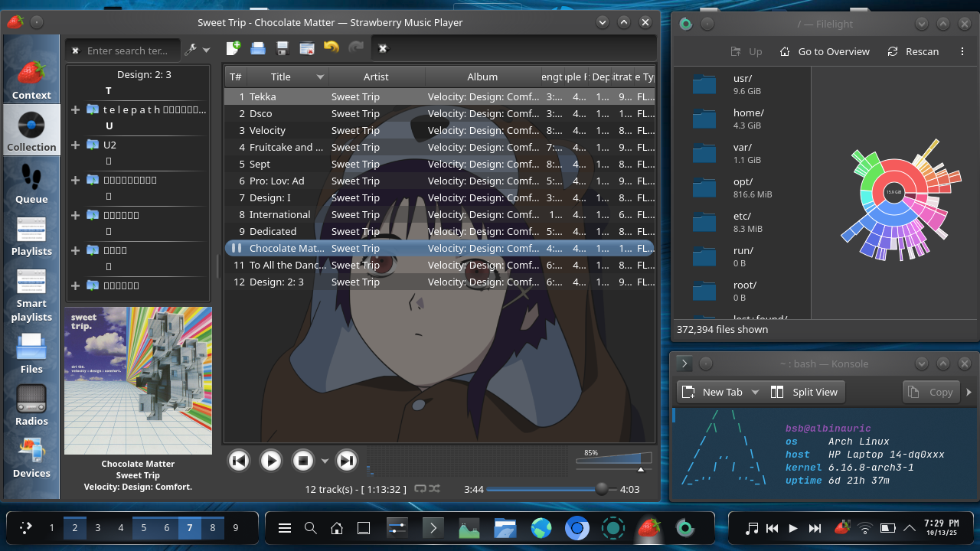Select the Dedicated track

coord(439,231)
